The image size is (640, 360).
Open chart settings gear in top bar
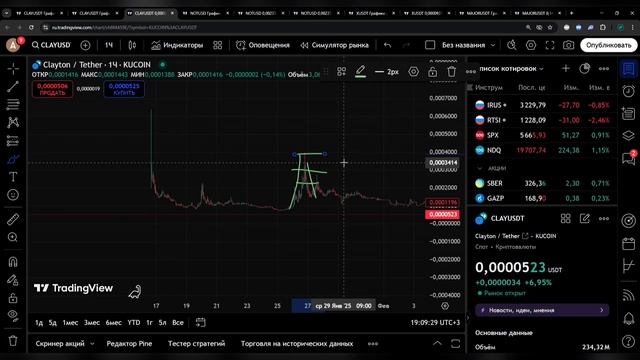pyautogui.click(x=531, y=45)
